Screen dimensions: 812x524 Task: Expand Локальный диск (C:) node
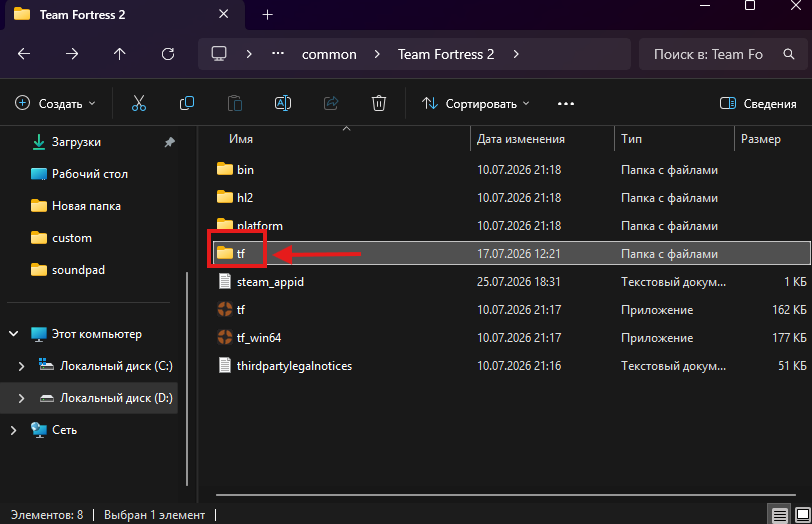(x=21, y=366)
